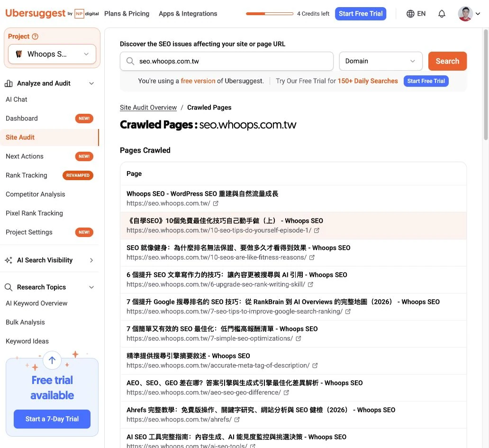
Task: Click the globe language icon
Action: click(x=410, y=14)
